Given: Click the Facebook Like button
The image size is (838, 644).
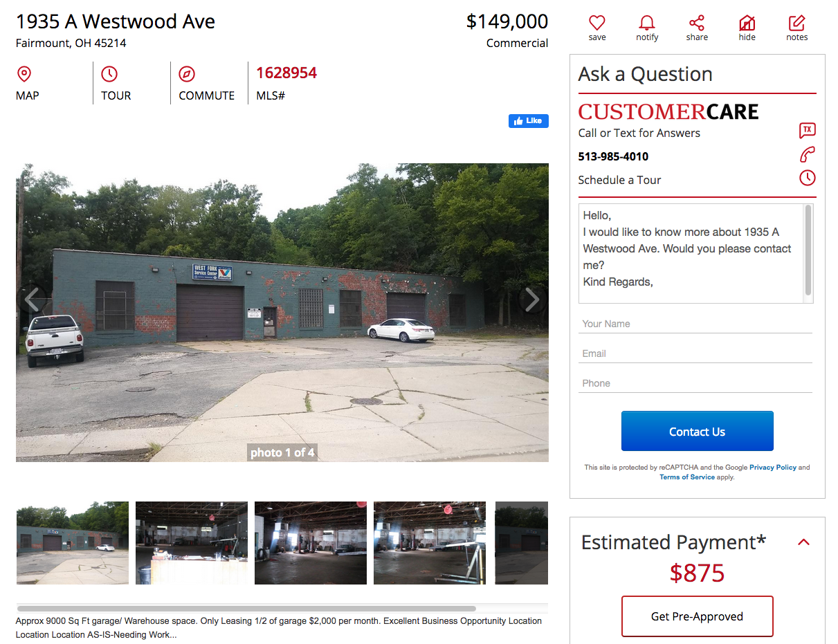Looking at the screenshot, I should (529, 121).
